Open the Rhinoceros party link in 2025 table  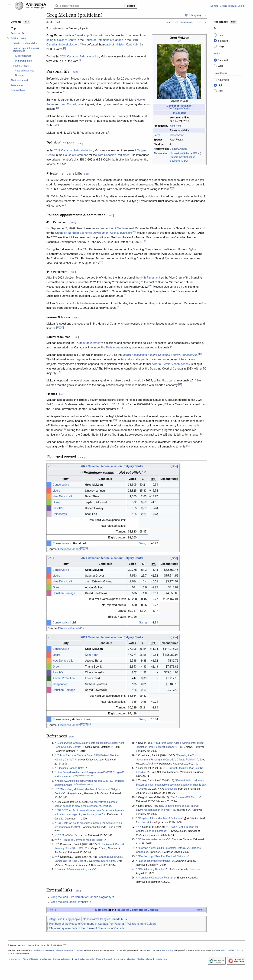[x=60, y=514]
